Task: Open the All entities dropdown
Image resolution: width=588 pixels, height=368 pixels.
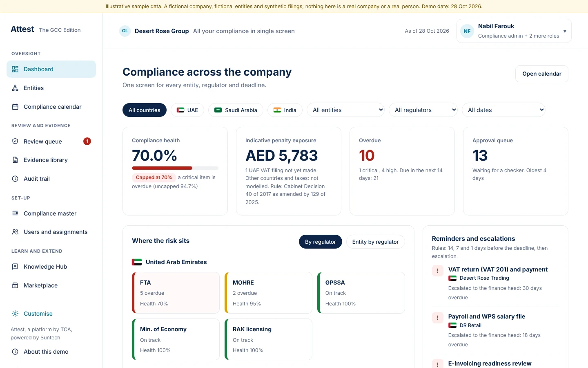Action: [x=346, y=110]
